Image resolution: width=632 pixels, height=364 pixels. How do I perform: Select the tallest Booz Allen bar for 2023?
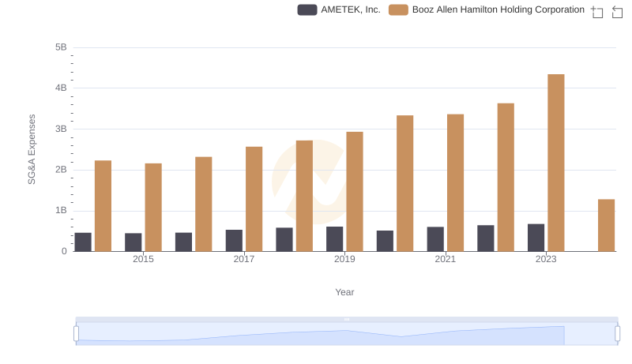[x=556, y=163]
